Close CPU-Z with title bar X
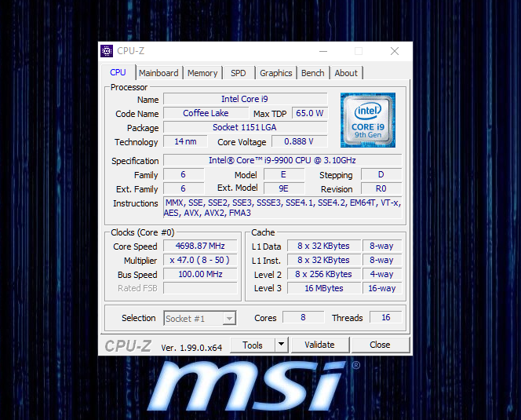 395,51
